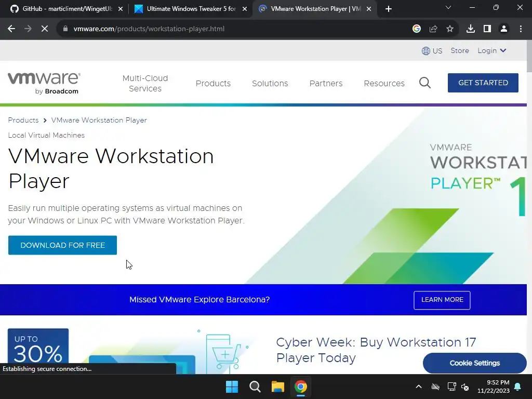Viewport: 532px width, 399px height.
Task: Open Chrome three-dot menu
Action: coord(521,29)
